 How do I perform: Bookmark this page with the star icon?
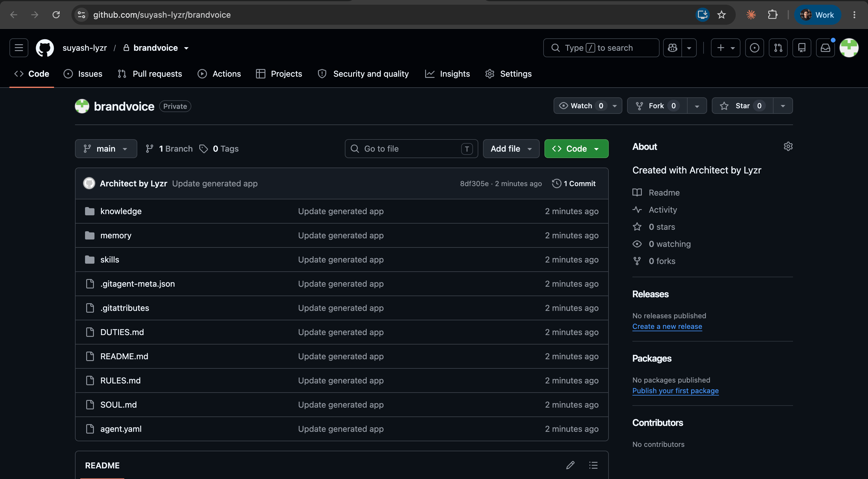coord(721,14)
